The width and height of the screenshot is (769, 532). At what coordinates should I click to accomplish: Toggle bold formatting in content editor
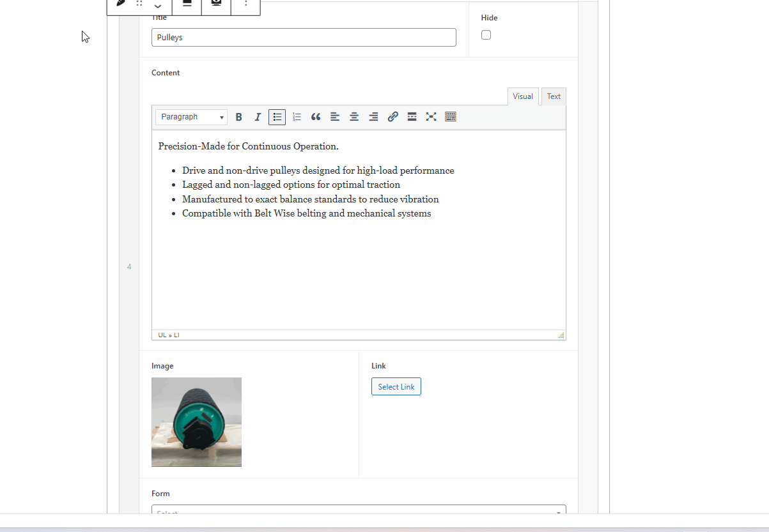coord(238,117)
